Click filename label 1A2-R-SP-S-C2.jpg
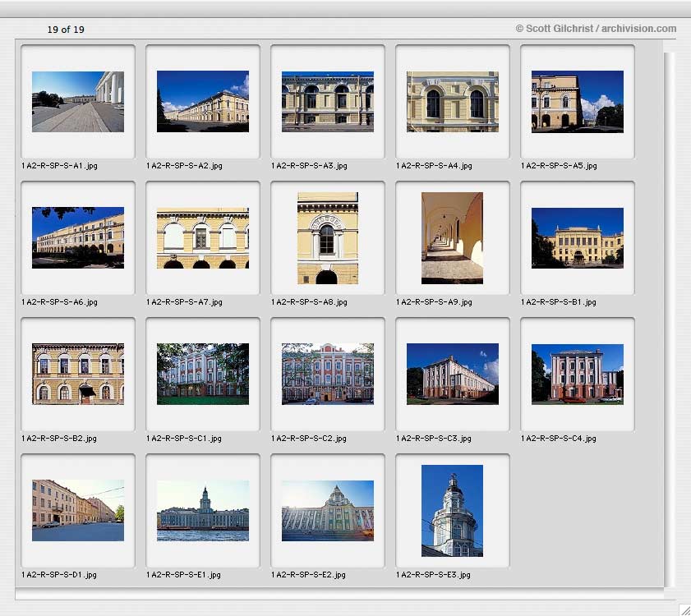 click(x=308, y=439)
